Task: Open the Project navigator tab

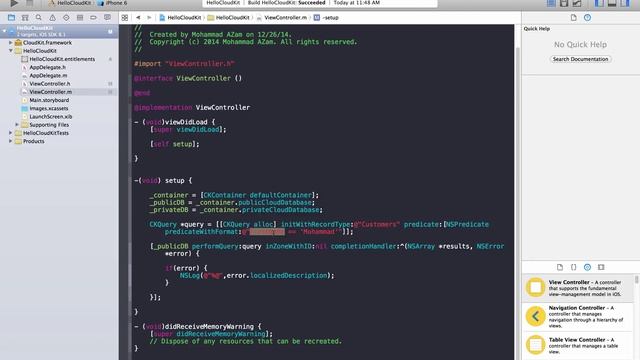Action: (x=11, y=18)
